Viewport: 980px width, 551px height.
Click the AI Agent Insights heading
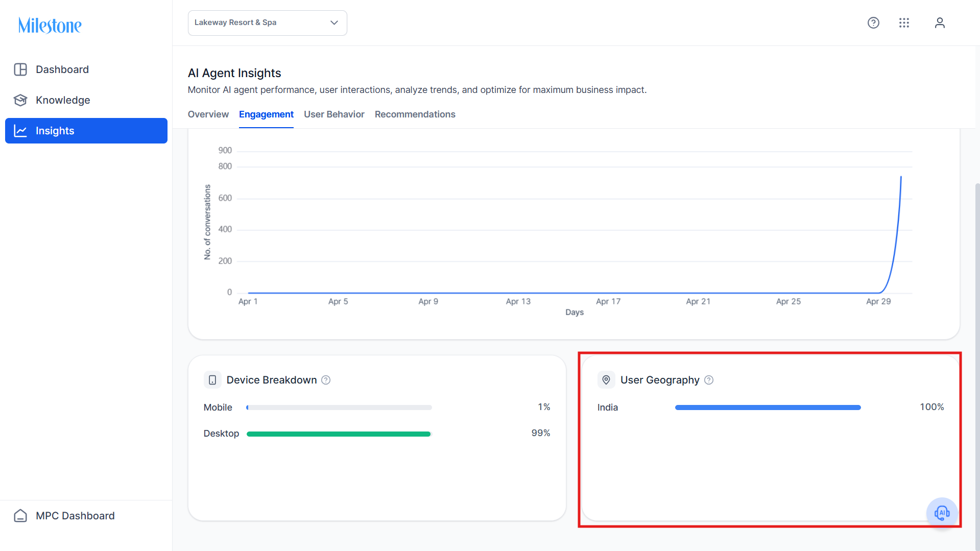click(x=234, y=73)
